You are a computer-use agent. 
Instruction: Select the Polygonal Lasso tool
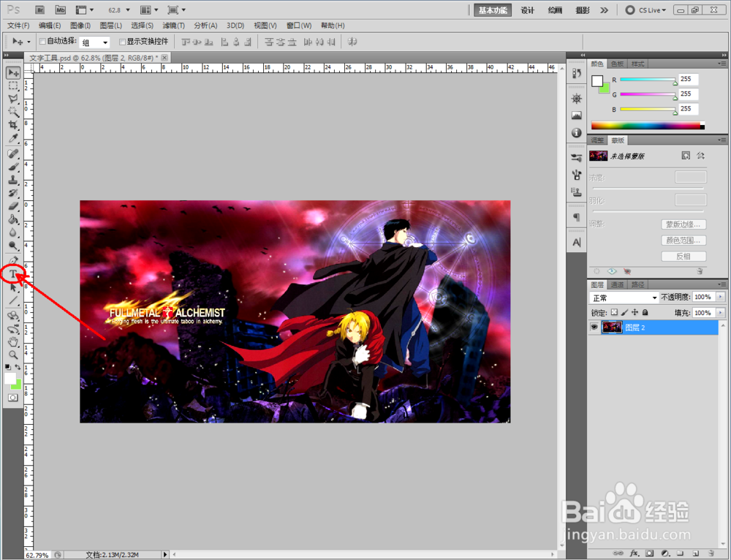[13, 99]
